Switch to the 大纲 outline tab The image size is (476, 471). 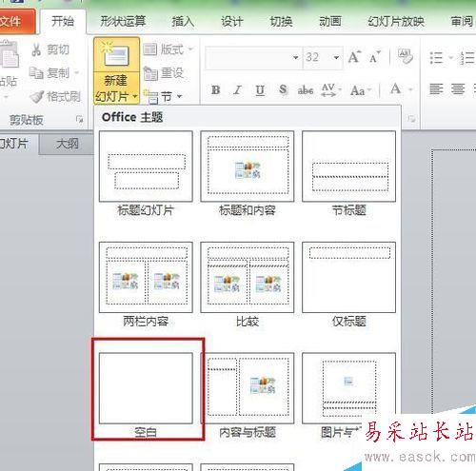click(x=67, y=144)
